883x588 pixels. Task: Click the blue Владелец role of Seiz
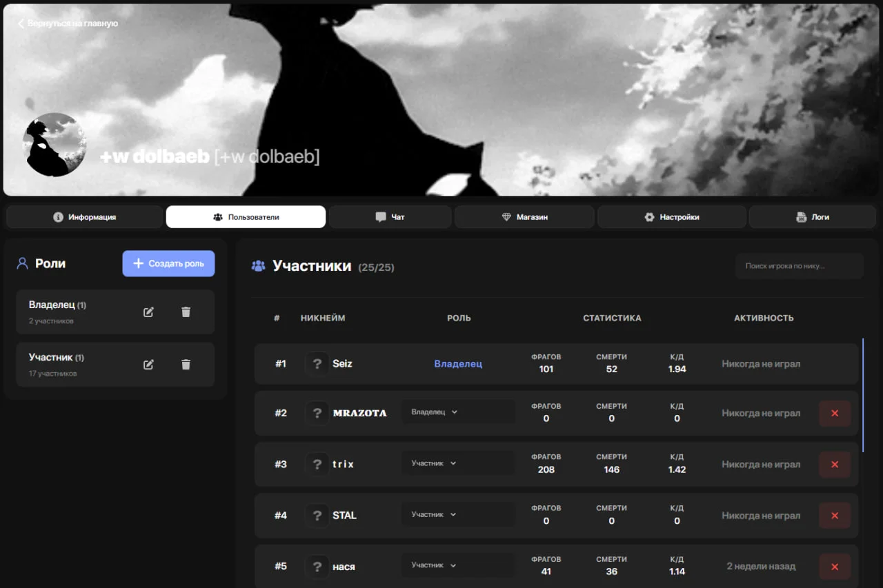click(458, 363)
